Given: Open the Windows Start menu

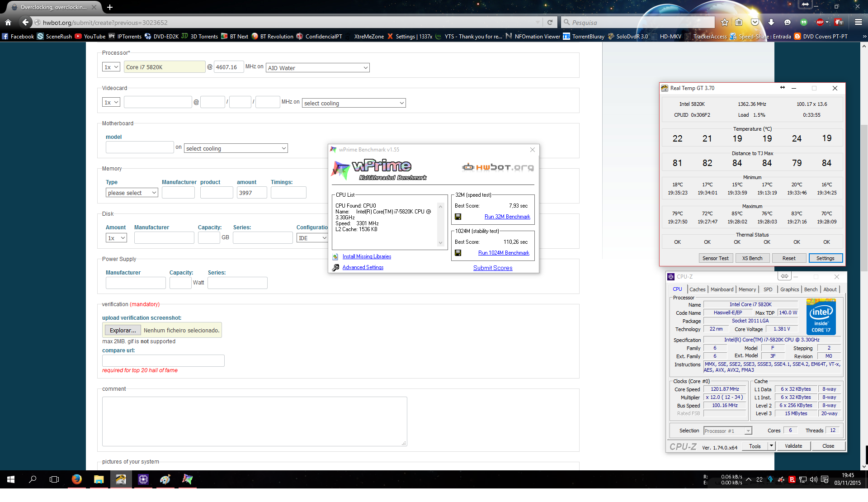Looking at the screenshot, I should click(x=11, y=479).
